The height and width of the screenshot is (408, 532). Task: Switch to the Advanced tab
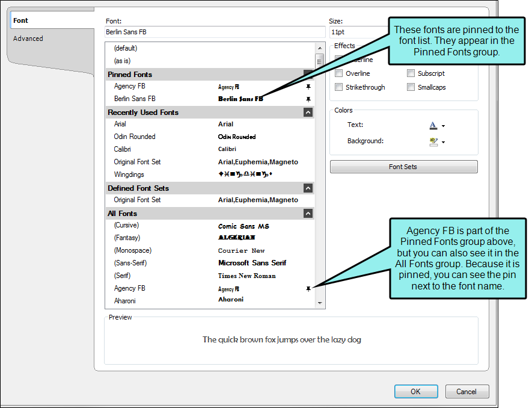[28, 39]
